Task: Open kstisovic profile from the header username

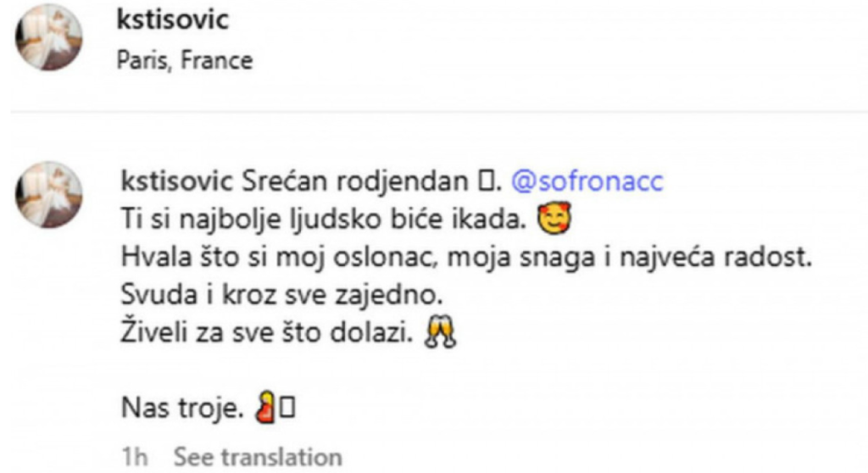Action: coord(173,19)
